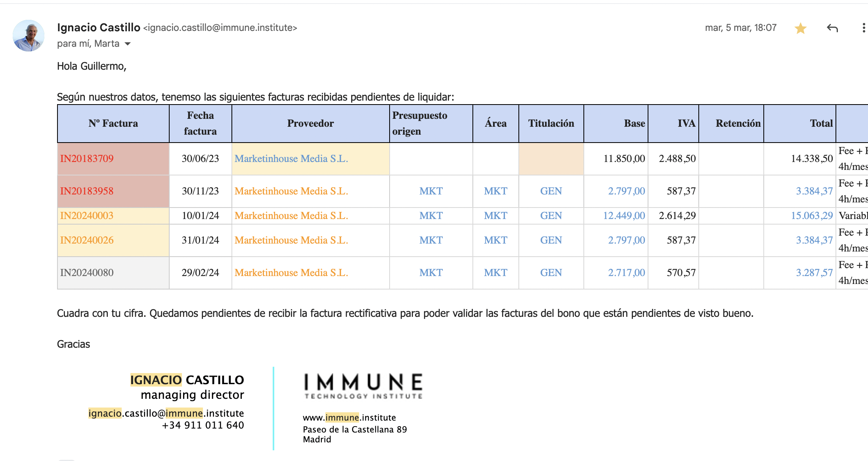Click the email timestamp mar, 5 mar, 18:07
Screen dimensions: 868x461
[x=740, y=28]
